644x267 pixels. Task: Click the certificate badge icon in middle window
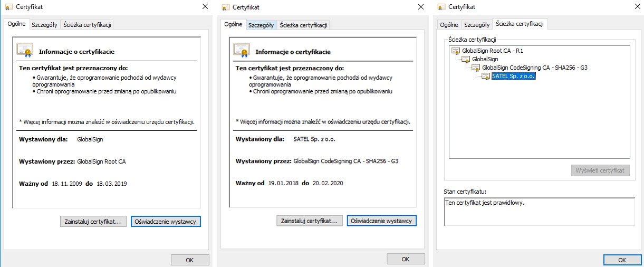[242, 51]
